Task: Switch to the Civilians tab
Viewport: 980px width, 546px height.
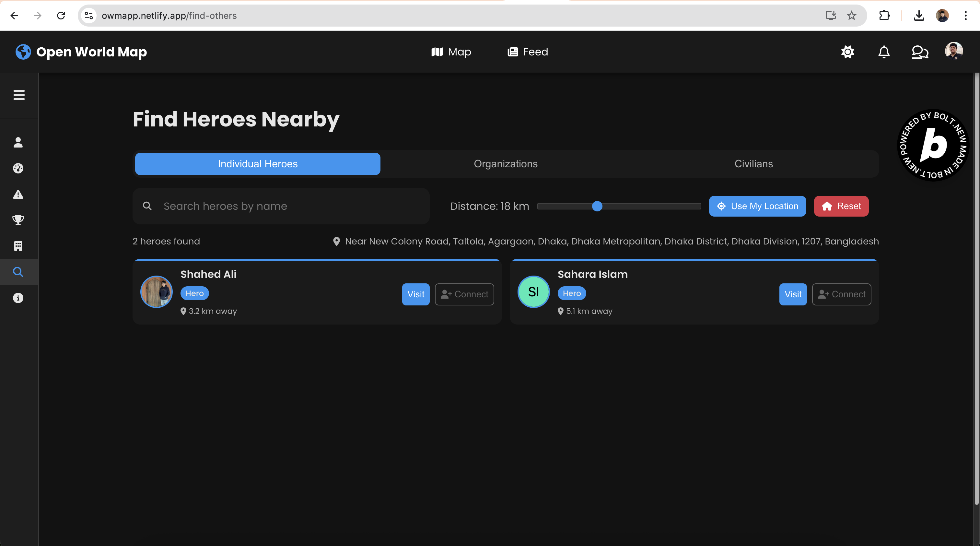Action: (753, 164)
